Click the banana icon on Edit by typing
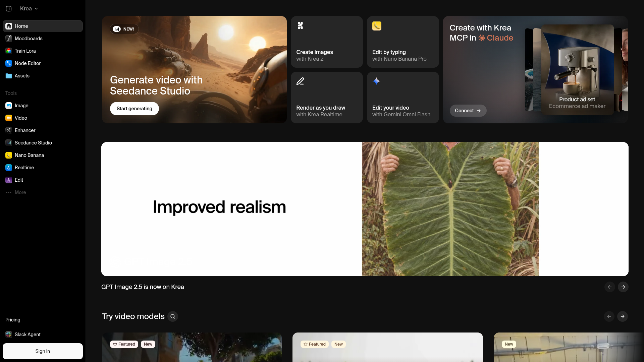Screen dimensions: 644x362 [x=377, y=26]
